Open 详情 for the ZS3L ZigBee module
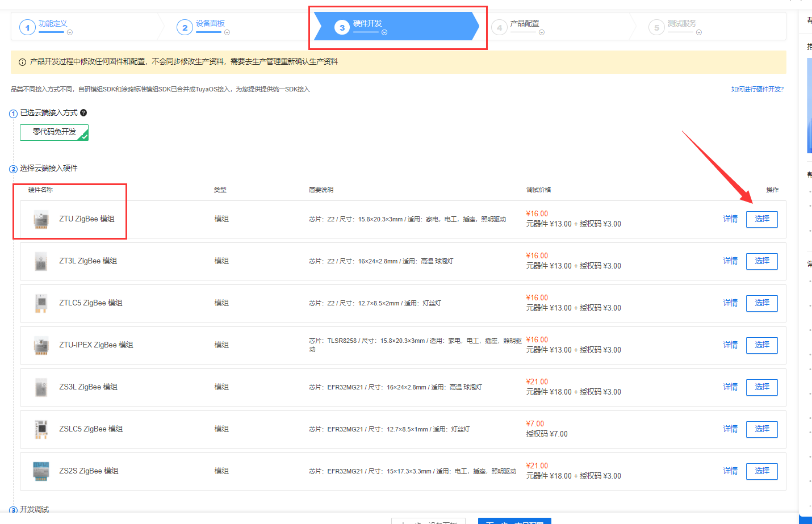This screenshot has height=524, width=812. tap(730, 387)
